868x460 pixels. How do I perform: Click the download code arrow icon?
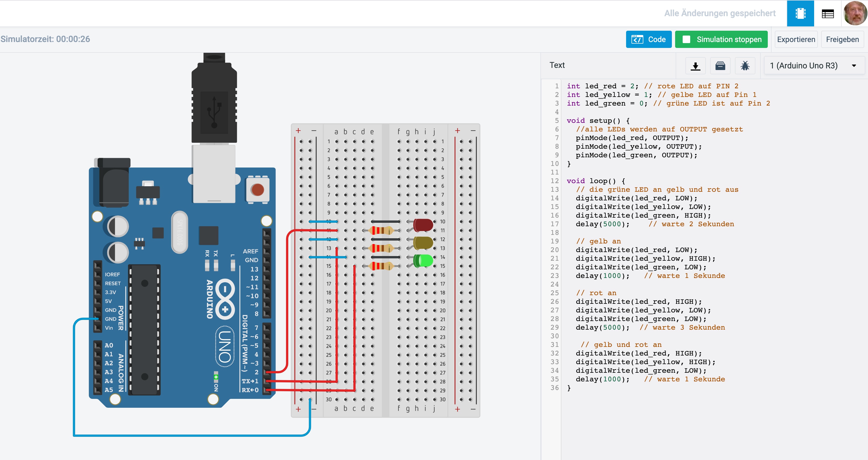point(696,65)
